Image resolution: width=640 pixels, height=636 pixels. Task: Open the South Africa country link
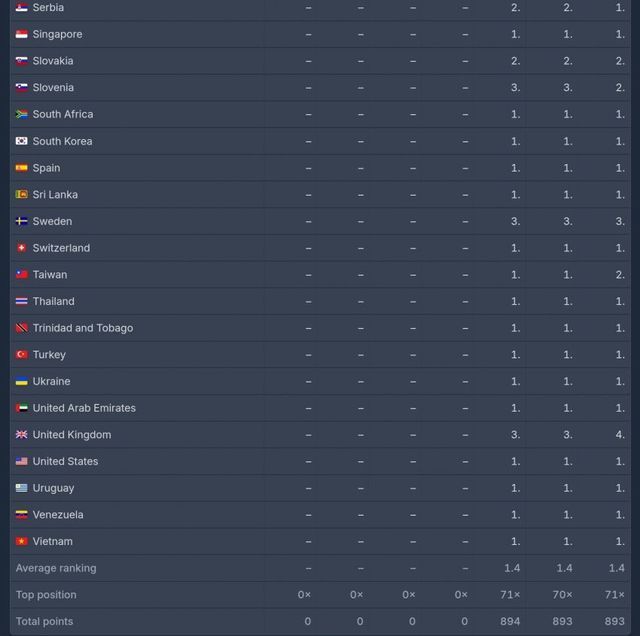point(63,114)
